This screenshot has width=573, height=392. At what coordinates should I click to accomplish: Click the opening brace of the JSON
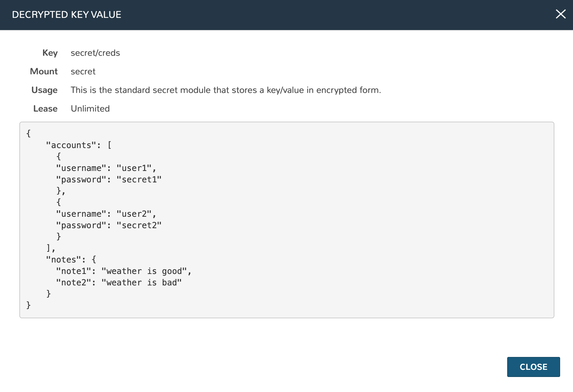pos(28,133)
